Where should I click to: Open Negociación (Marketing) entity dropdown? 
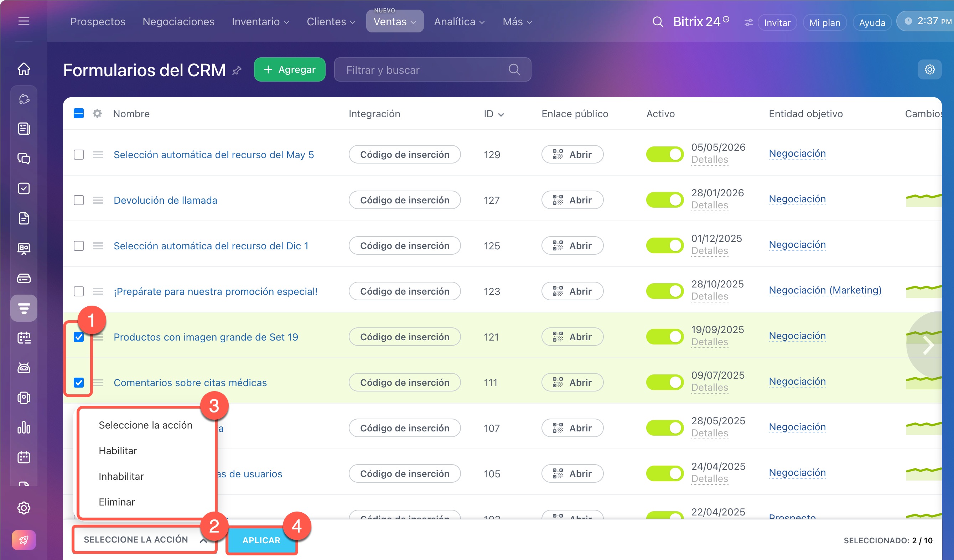click(825, 290)
